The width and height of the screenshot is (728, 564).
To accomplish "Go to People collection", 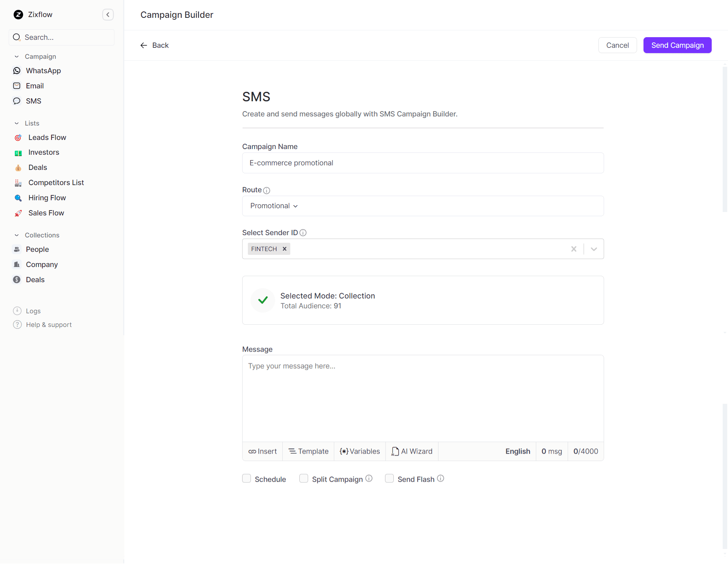I will (37, 249).
